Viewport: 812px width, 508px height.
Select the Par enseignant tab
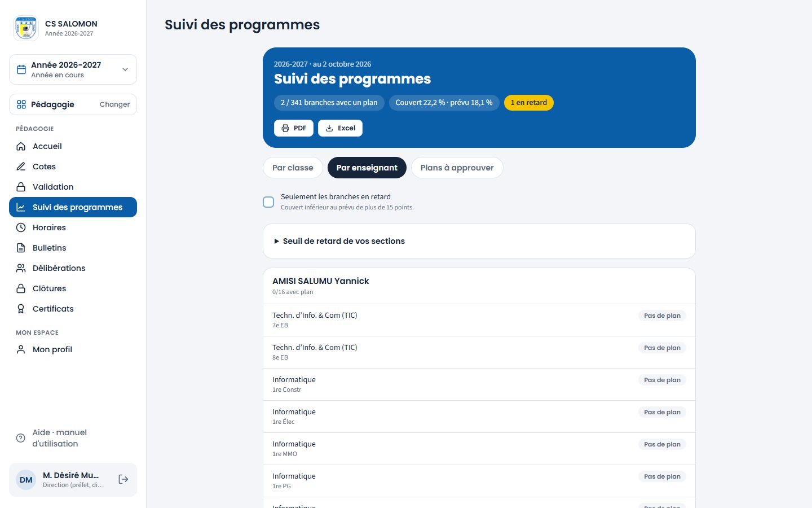pyautogui.click(x=367, y=168)
